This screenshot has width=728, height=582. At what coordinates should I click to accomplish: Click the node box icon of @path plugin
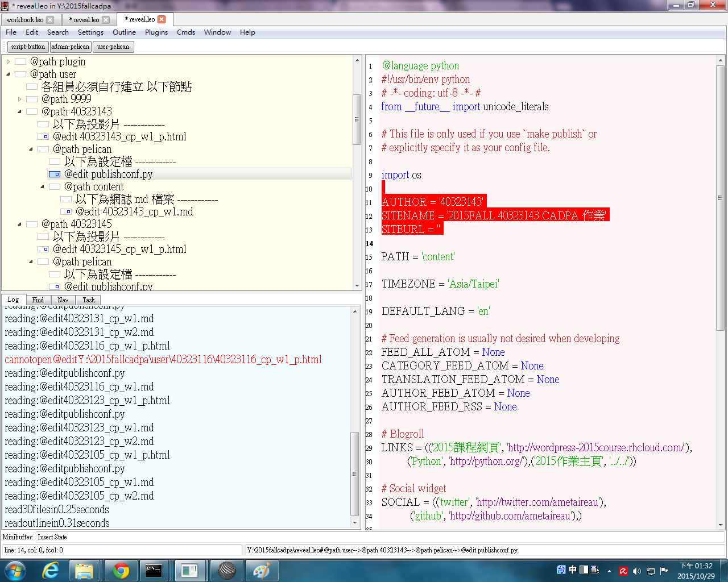(20, 61)
